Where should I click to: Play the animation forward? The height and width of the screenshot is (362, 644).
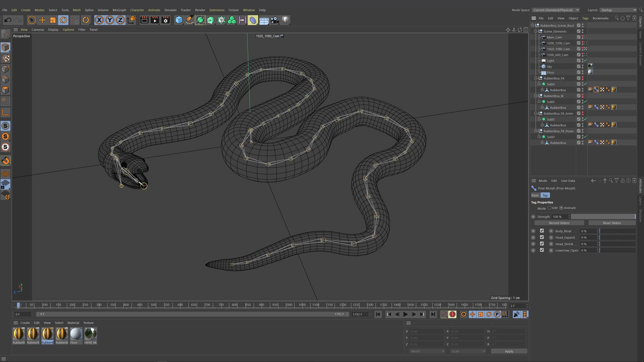[x=406, y=314]
